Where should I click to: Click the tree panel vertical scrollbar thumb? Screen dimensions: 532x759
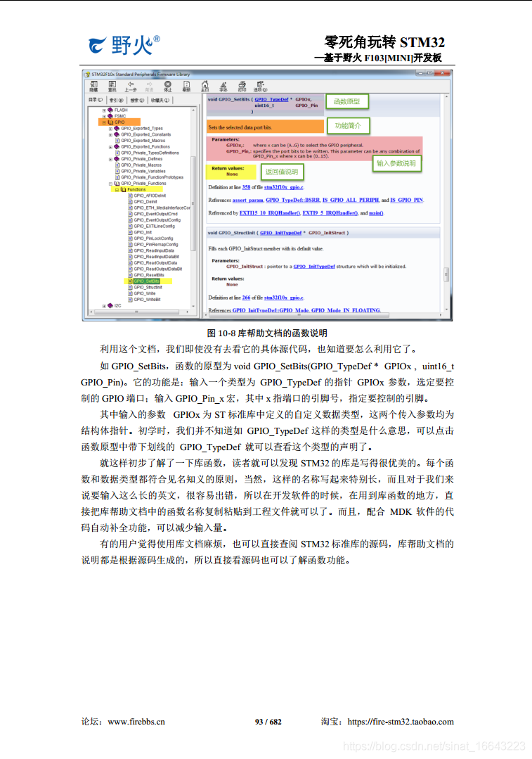[193, 203]
